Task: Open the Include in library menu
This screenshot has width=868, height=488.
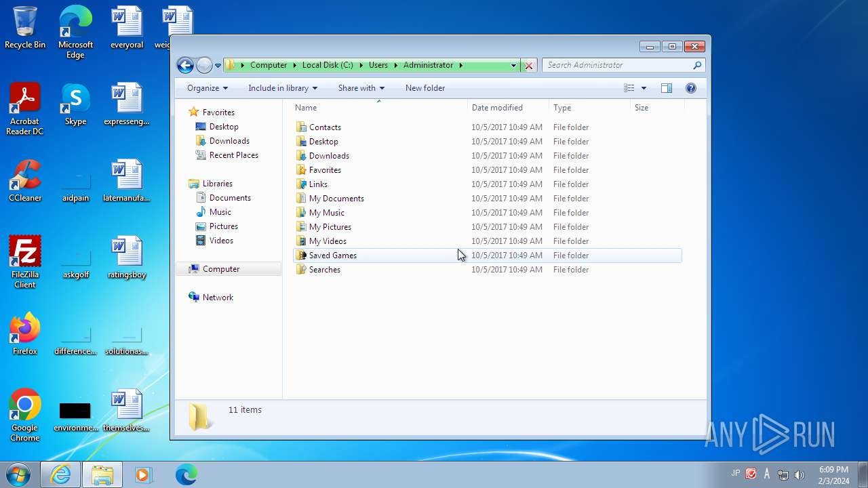Action: click(x=283, y=88)
